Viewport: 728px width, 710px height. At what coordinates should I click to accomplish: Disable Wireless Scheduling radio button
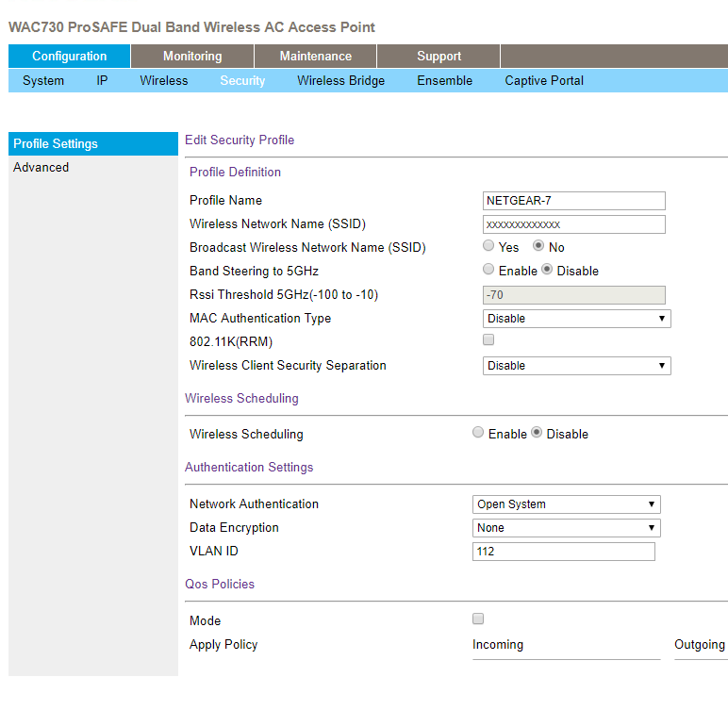537,432
